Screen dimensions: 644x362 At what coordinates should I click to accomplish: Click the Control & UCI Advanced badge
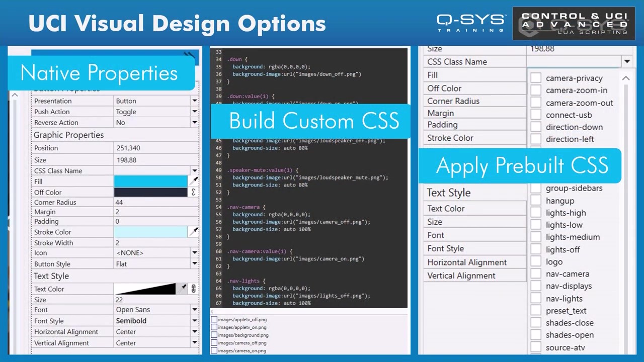573,23
